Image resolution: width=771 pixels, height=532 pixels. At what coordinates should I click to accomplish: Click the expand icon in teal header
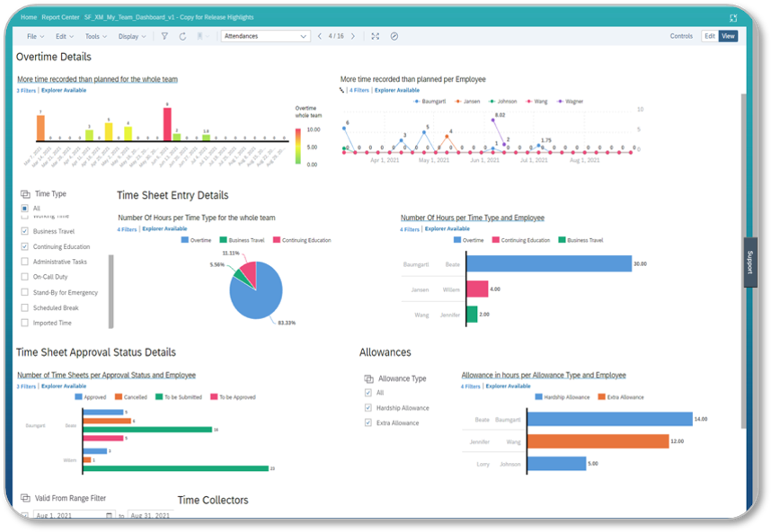coord(733,18)
